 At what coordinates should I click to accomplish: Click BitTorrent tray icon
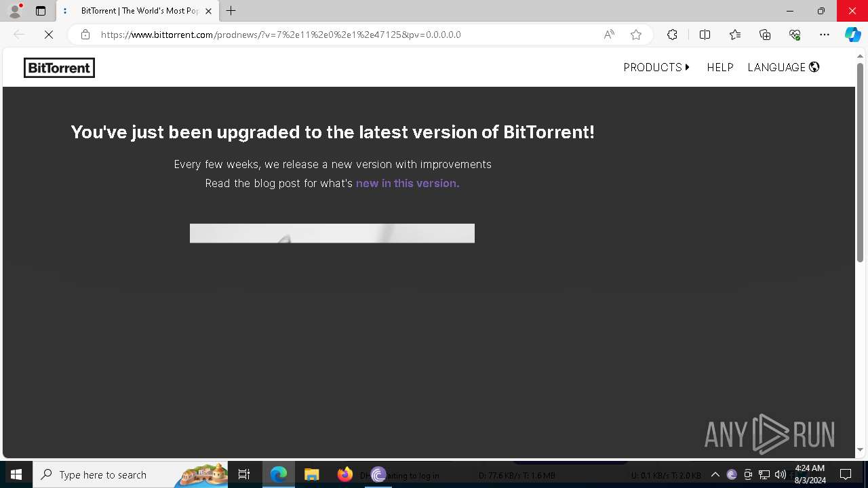732,474
